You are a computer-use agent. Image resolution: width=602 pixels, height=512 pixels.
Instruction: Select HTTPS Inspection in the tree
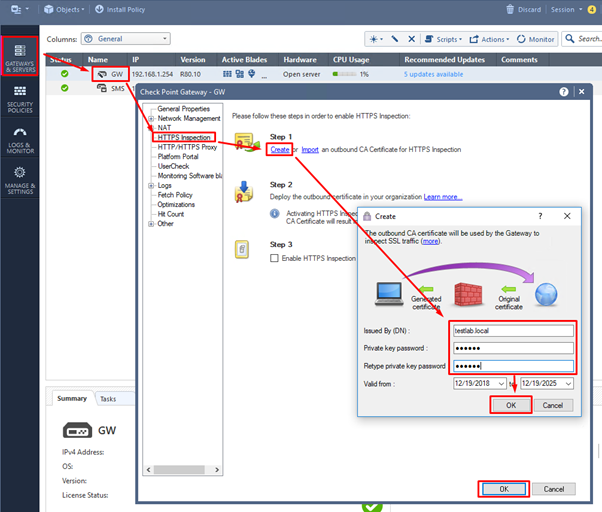pos(186,137)
